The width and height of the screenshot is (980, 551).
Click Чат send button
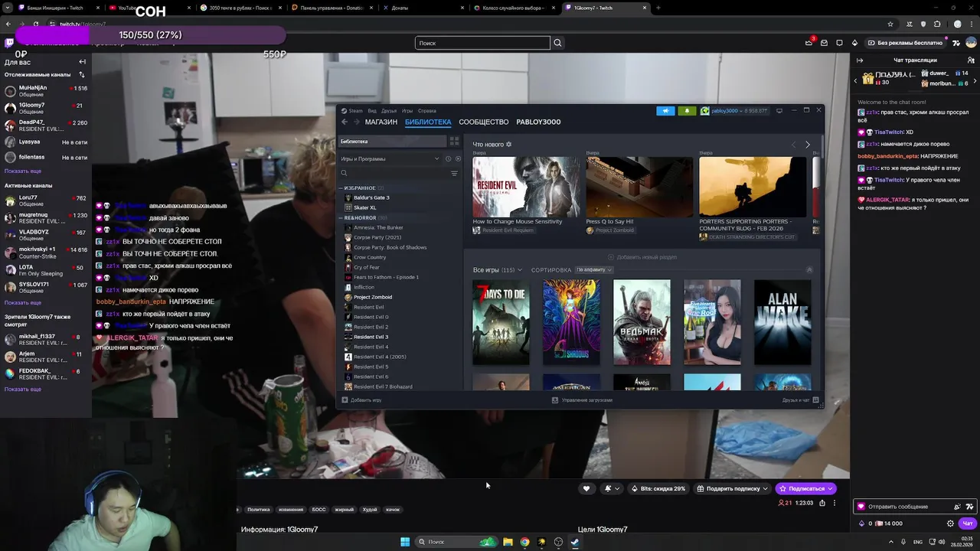coord(967,523)
